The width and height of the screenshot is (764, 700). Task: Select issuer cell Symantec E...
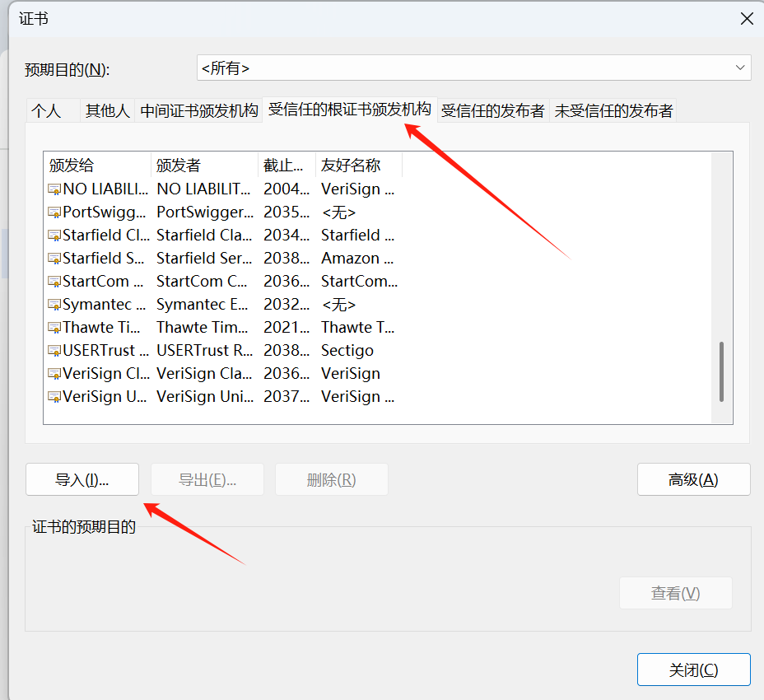pos(203,304)
